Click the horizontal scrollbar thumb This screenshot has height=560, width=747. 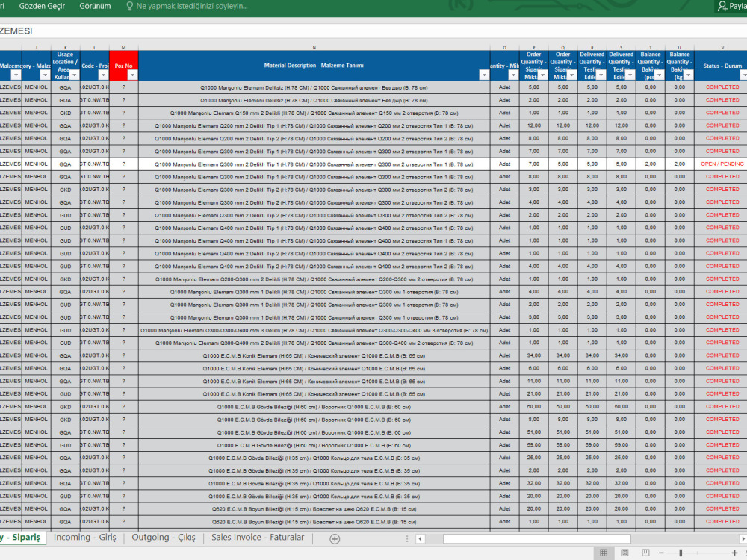[x=537, y=538]
